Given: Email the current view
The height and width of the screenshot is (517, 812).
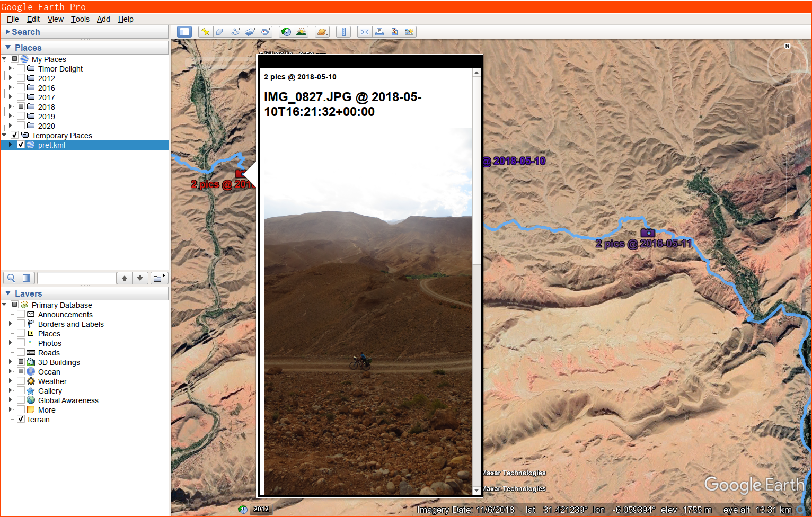Looking at the screenshot, I should pos(364,32).
